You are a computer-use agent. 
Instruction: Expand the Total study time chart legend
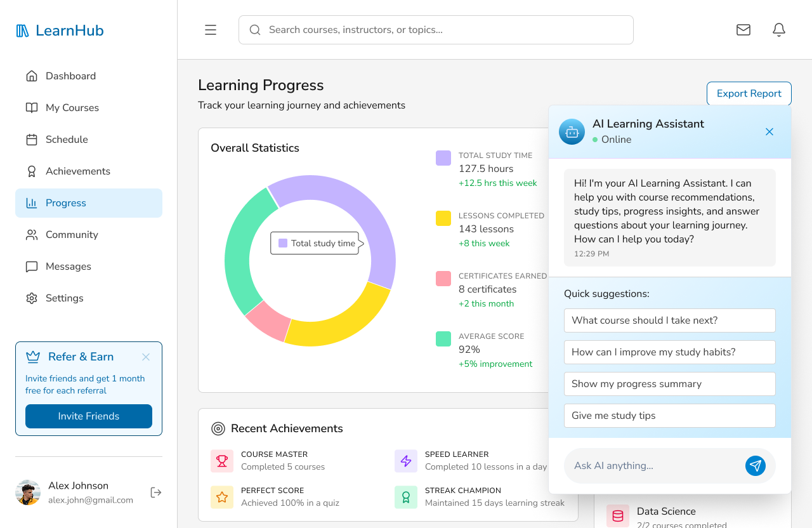click(315, 243)
